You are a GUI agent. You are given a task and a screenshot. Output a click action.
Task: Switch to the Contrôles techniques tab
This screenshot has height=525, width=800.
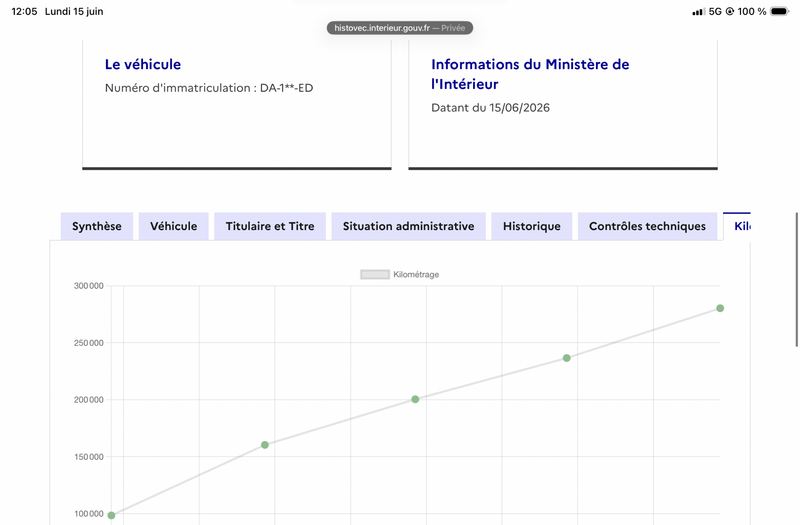647,226
